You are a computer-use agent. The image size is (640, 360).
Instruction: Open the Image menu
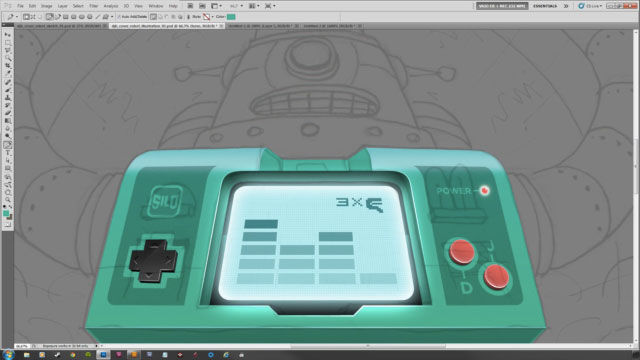[x=47, y=6]
